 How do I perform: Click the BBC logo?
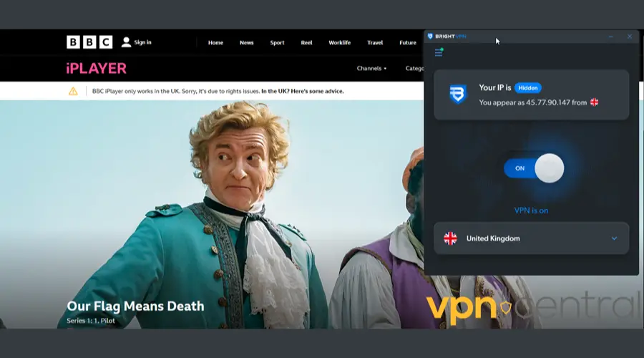[x=89, y=42]
